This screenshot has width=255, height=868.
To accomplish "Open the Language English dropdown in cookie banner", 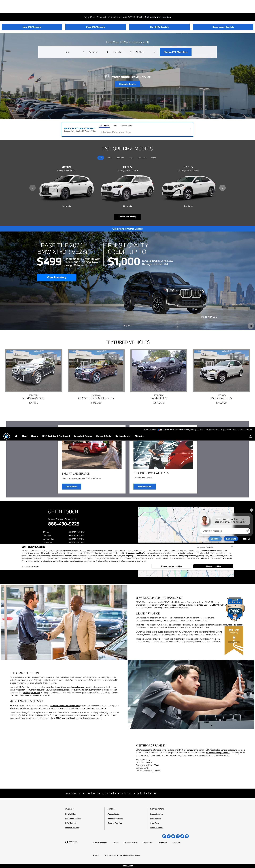I will [219, 547].
